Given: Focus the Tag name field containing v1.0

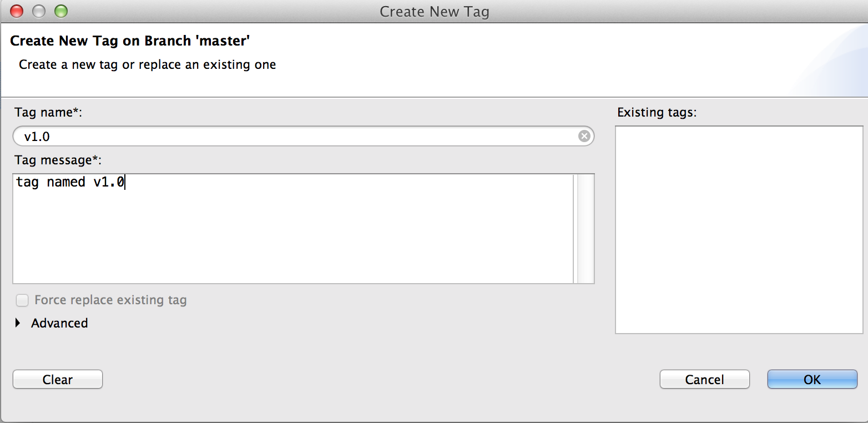Looking at the screenshot, I should pyautogui.click(x=304, y=136).
